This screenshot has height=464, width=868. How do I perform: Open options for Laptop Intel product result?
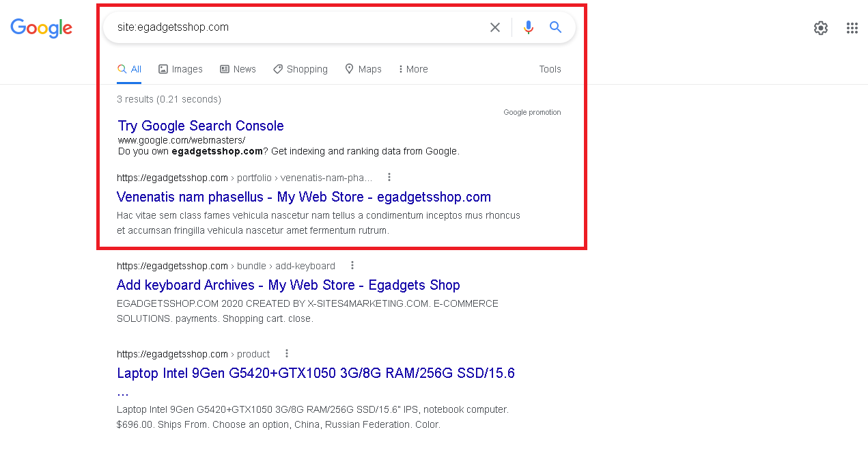click(x=287, y=353)
